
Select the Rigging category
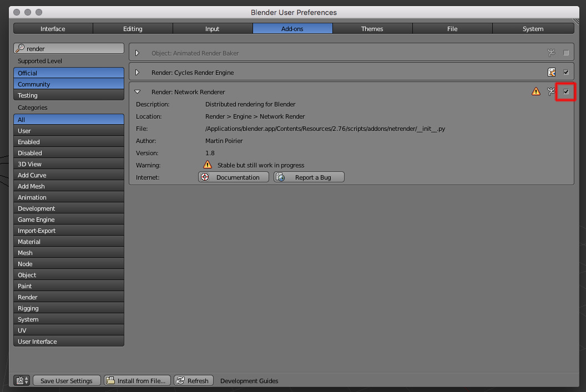(69, 308)
